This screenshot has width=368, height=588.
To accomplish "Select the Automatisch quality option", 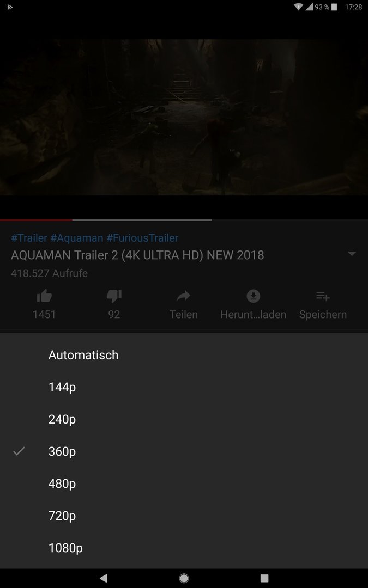I will [184, 355].
